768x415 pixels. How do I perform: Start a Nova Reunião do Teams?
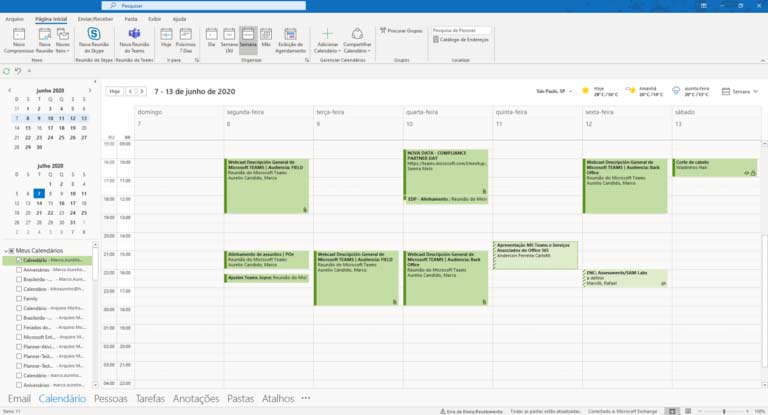click(x=134, y=40)
